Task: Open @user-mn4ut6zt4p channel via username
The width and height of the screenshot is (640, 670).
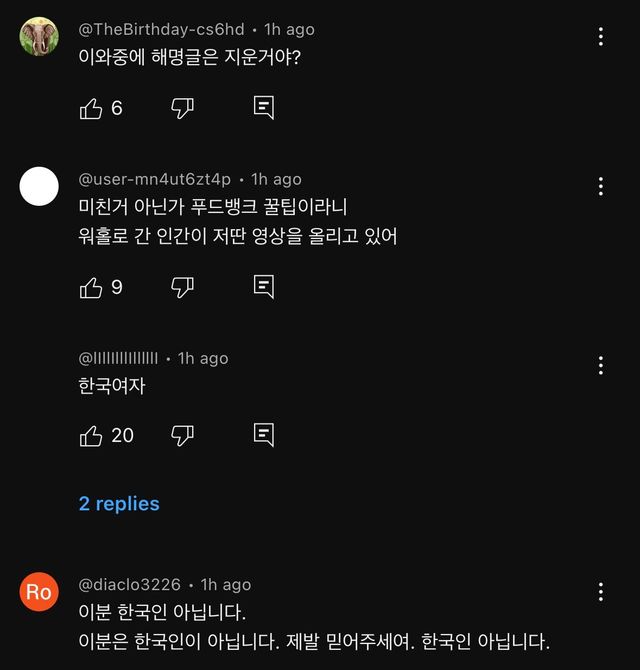Action: click(x=154, y=179)
